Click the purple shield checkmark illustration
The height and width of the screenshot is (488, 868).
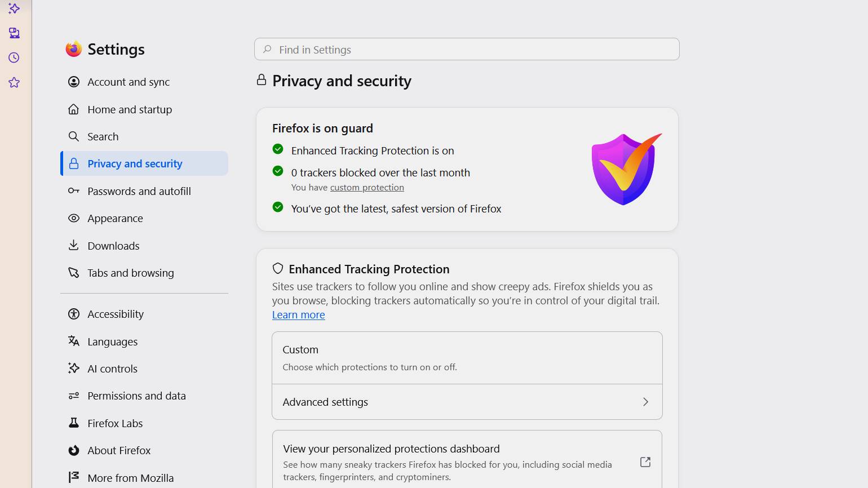pyautogui.click(x=626, y=169)
